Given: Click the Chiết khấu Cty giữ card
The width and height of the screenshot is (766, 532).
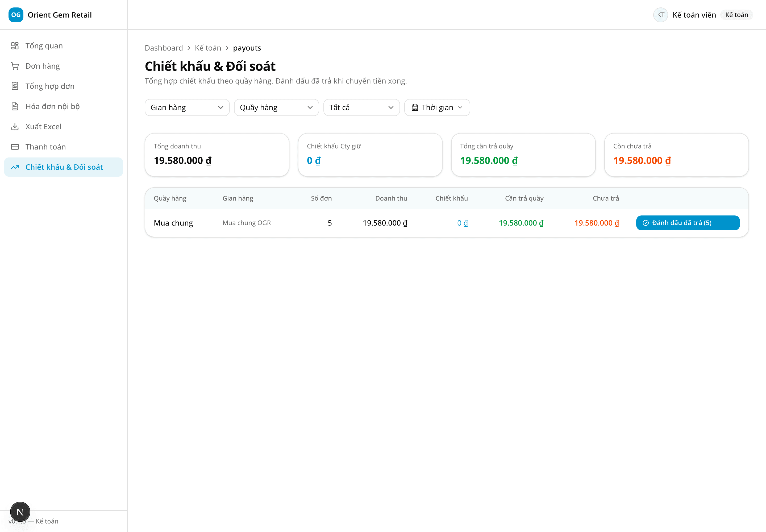Looking at the screenshot, I should [370, 155].
